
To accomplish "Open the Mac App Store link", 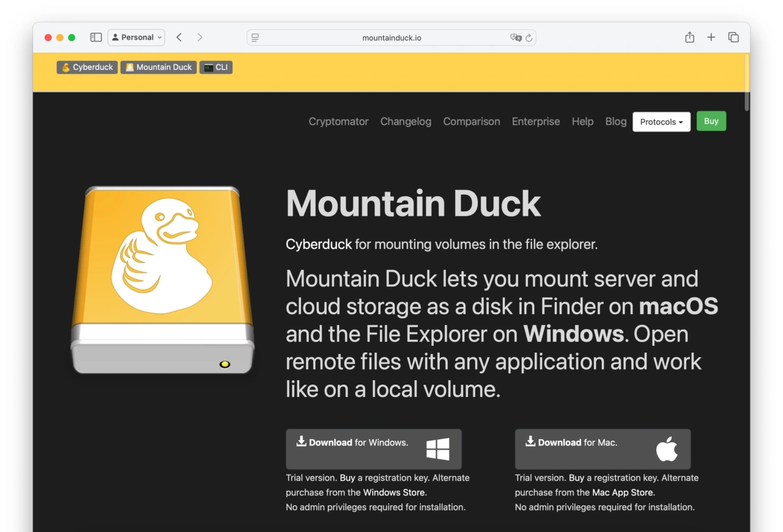I will [622, 492].
